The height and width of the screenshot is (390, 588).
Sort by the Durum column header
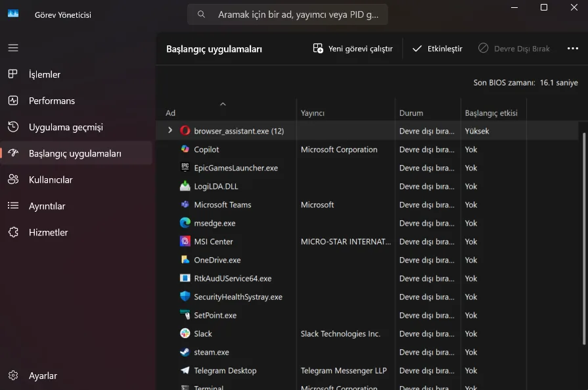428,112
